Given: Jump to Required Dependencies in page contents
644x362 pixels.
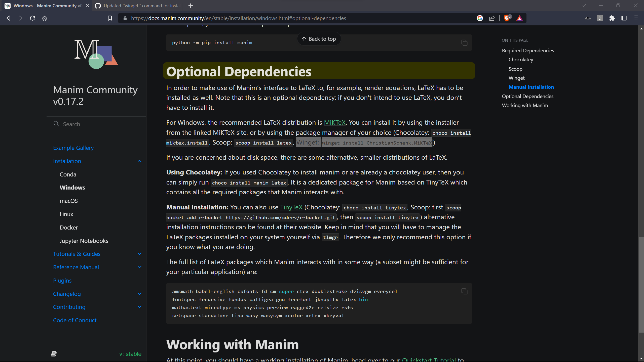Looking at the screenshot, I should point(528,51).
